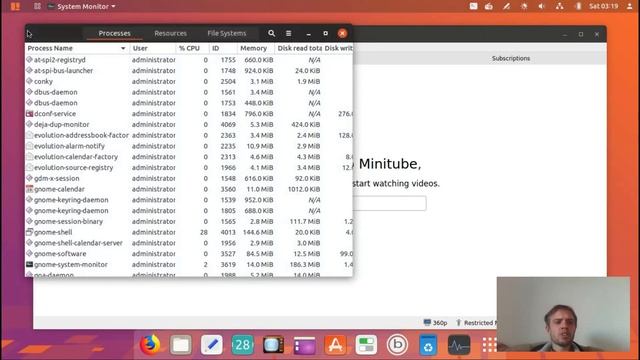Click gnome-shell memory value 144.6 MiB
This screenshot has height=360, width=640.
tap(258, 232)
